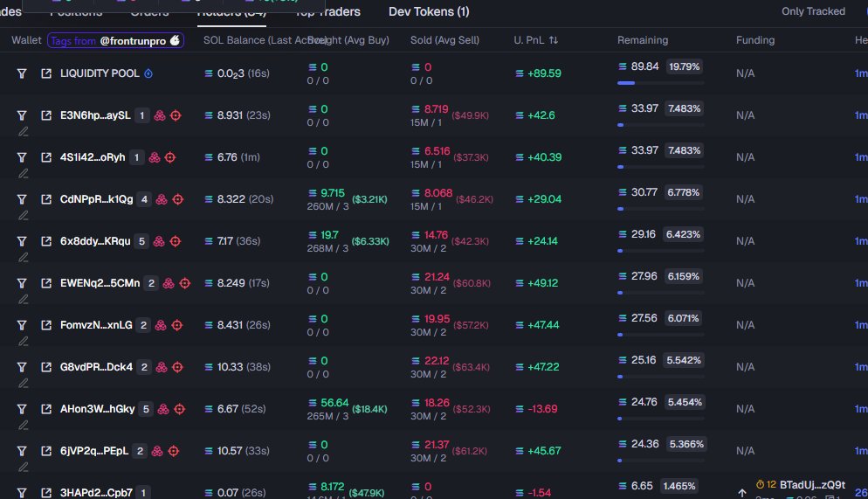Filter by wallet 6jVP2q...PEpL
The height and width of the screenshot is (499, 868).
[x=22, y=451]
